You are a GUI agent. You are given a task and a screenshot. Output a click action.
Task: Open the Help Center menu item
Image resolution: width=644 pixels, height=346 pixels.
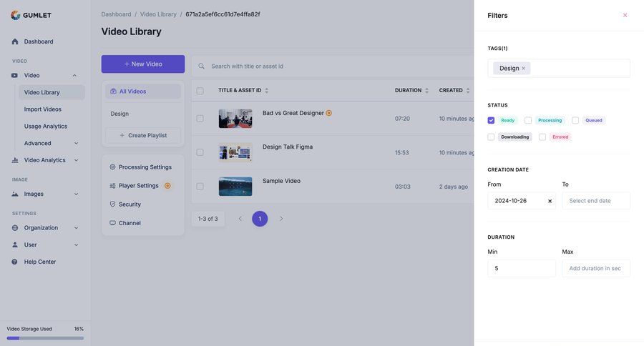coord(40,262)
